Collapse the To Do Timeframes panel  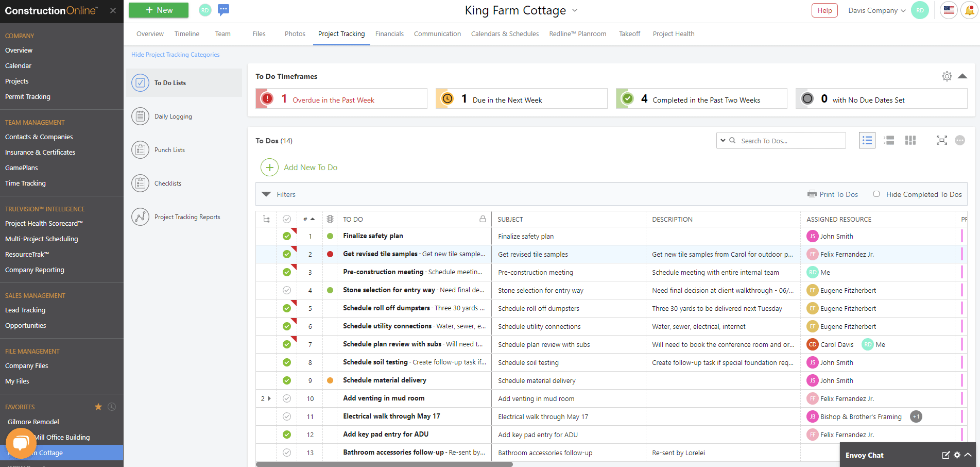coord(963,76)
